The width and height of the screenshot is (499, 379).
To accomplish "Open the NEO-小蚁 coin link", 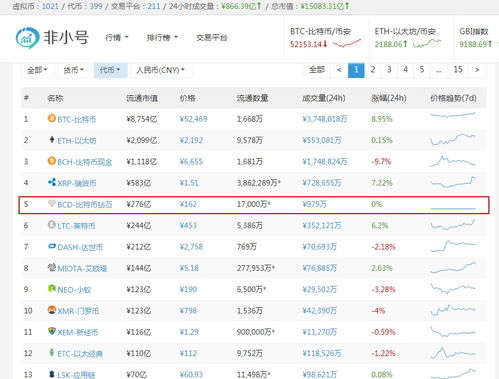I will (74, 290).
